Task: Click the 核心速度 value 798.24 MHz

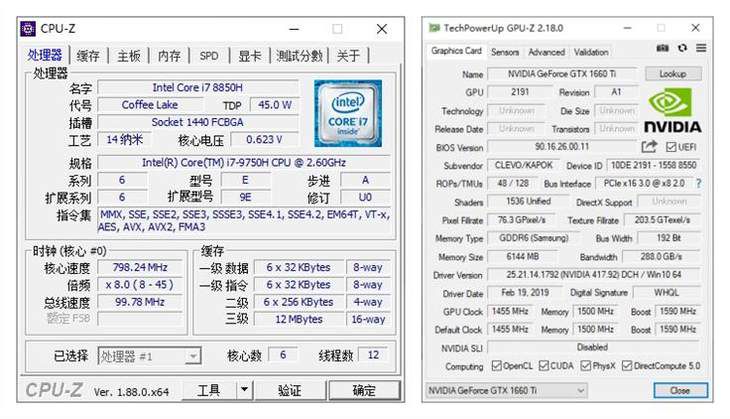Action: (140, 268)
